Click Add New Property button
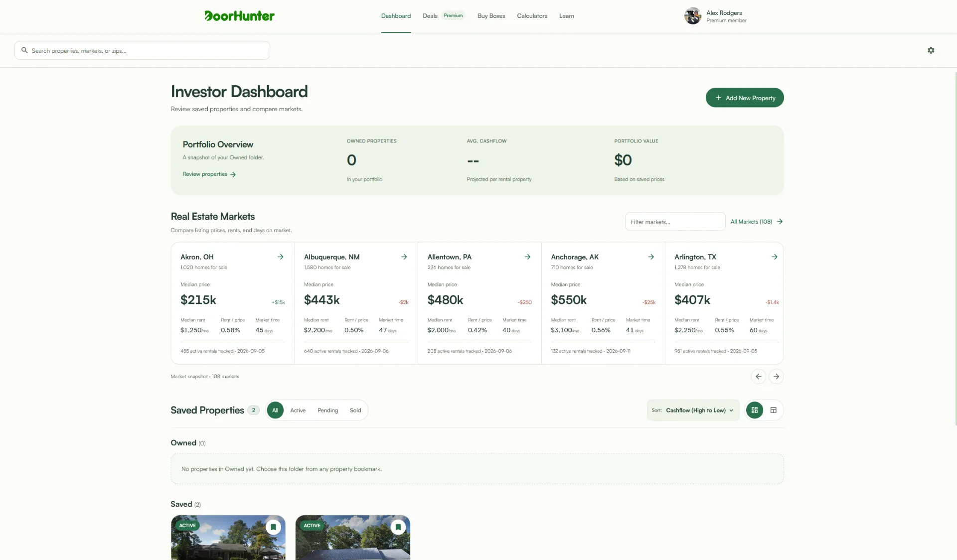This screenshot has height=560, width=957. (x=745, y=98)
